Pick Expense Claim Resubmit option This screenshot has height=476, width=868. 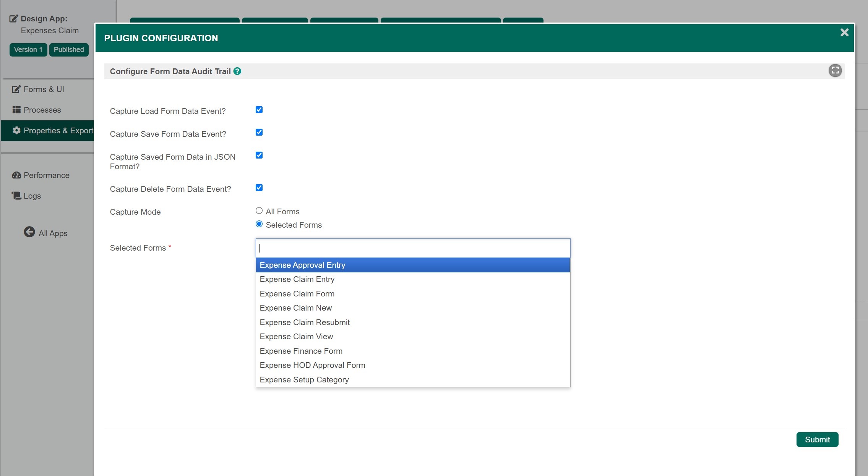pos(305,322)
